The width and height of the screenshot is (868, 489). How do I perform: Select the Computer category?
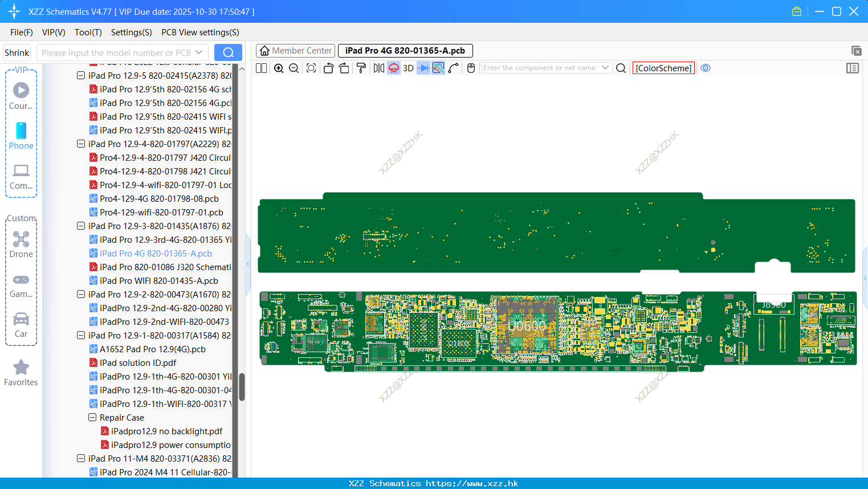click(21, 176)
